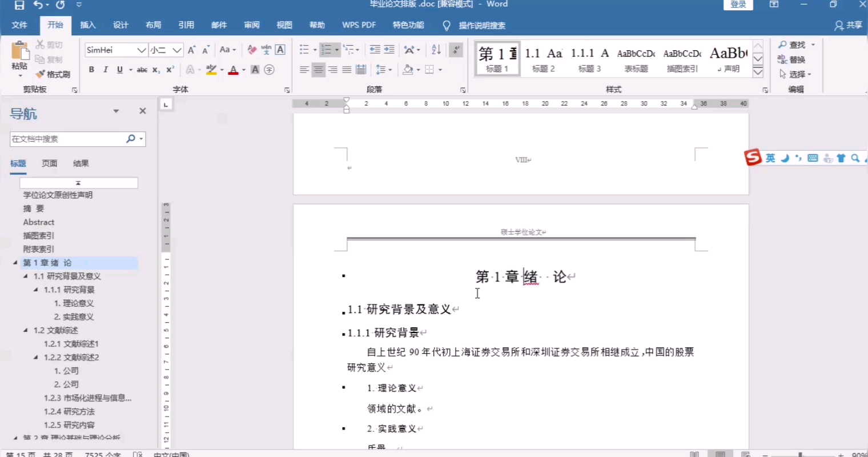Toggle numbered list formatting
The image size is (868, 457).
[326, 50]
